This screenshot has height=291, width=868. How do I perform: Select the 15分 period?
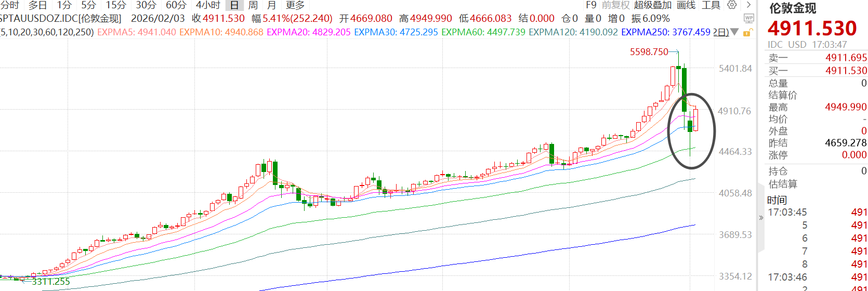tap(116, 5)
